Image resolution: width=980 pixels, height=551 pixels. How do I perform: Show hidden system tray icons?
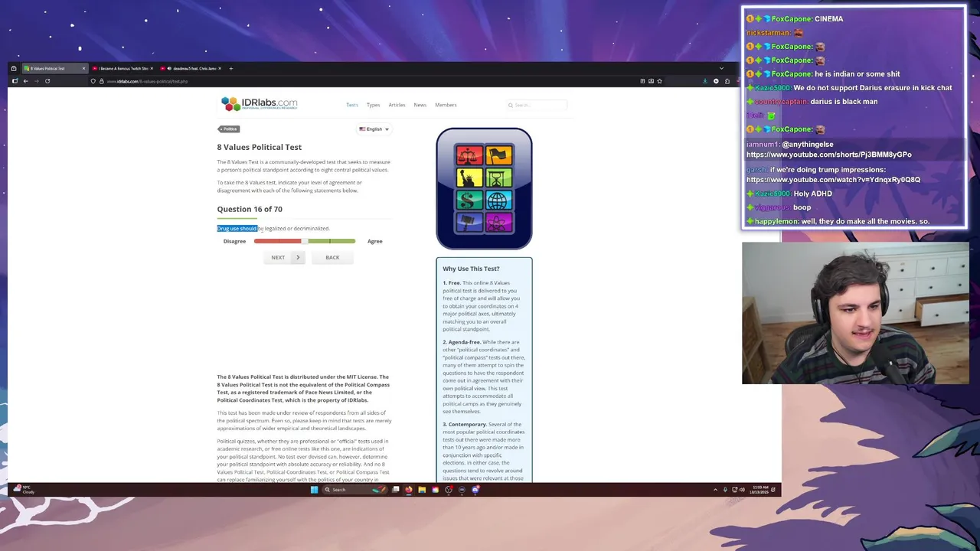[715, 490]
